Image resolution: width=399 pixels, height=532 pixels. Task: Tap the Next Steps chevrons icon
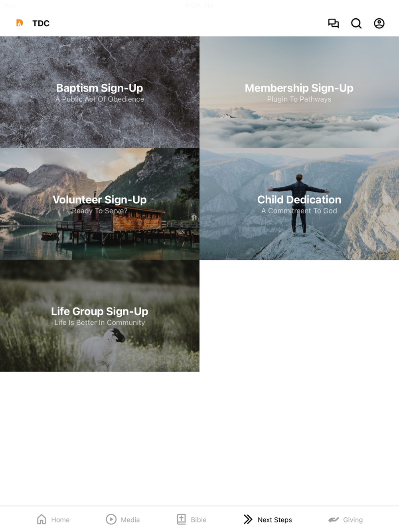tap(248, 519)
